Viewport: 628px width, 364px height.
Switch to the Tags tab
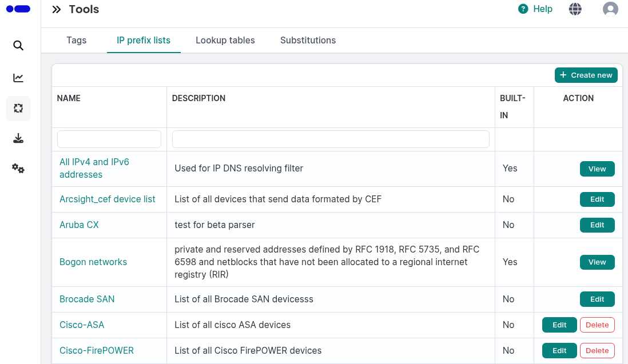point(76,40)
